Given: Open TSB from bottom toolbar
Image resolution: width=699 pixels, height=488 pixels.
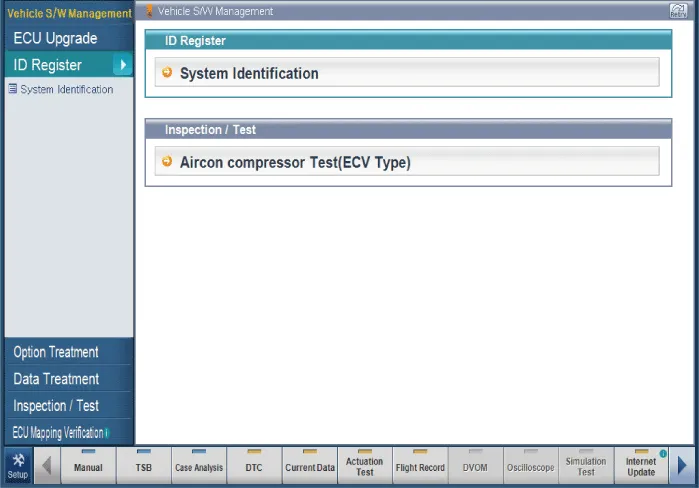Looking at the screenshot, I should (x=143, y=466).
